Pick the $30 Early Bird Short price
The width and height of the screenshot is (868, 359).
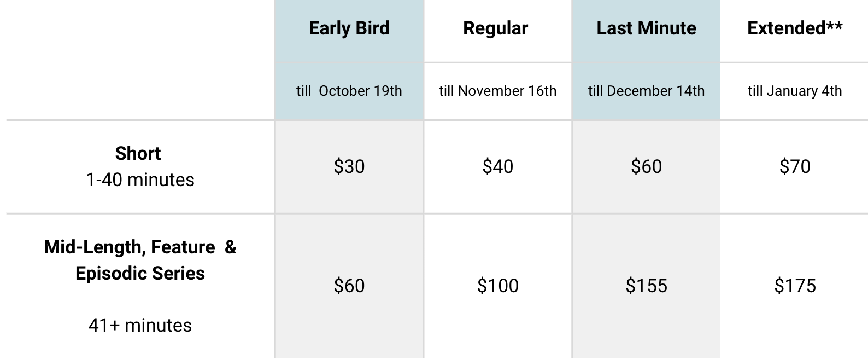tap(349, 166)
